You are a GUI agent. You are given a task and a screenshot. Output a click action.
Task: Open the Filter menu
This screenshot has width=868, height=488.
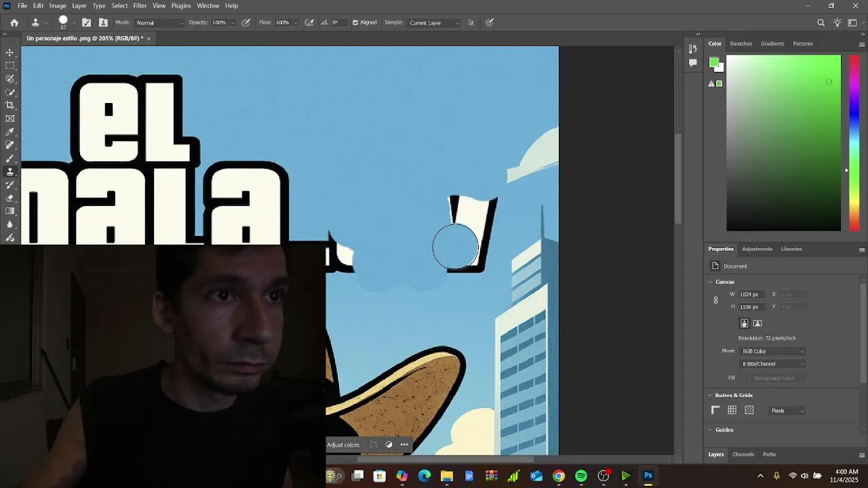[140, 5]
